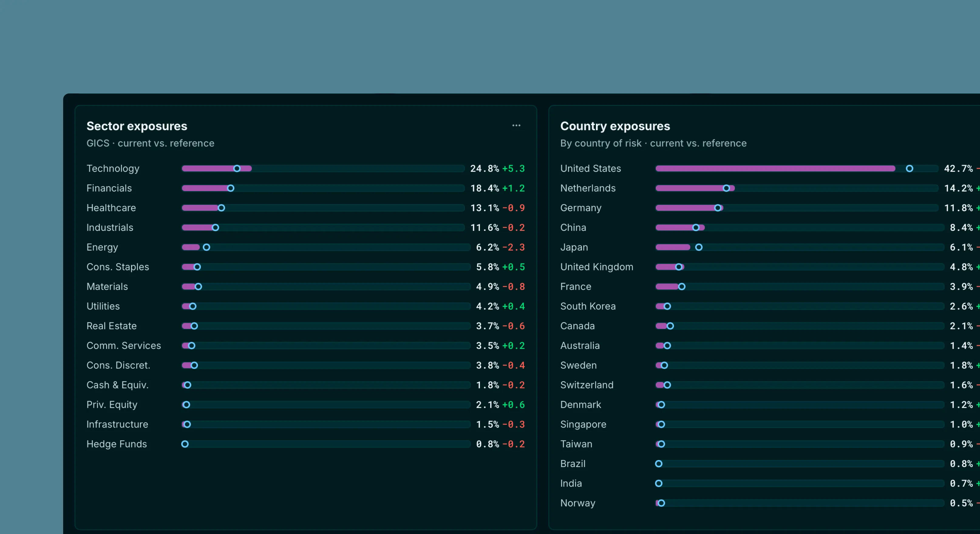Screen dimensions: 980x534
Task: Select the Real Estate row label
Action: pos(111,326)
